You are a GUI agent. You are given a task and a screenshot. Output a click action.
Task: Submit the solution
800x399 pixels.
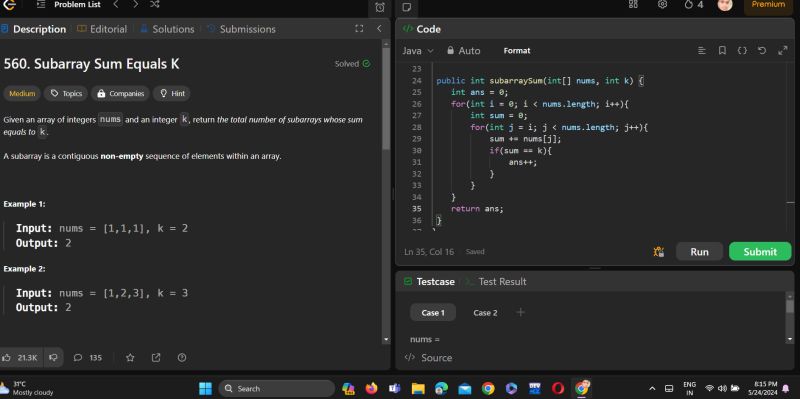pyautogui.click(x=760, y=252)
